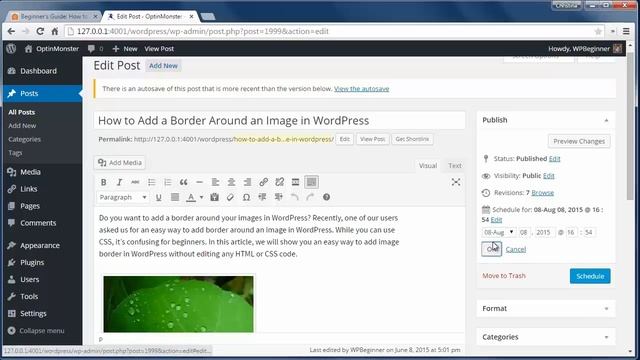Expand the Categories panel

pos(606,337)
